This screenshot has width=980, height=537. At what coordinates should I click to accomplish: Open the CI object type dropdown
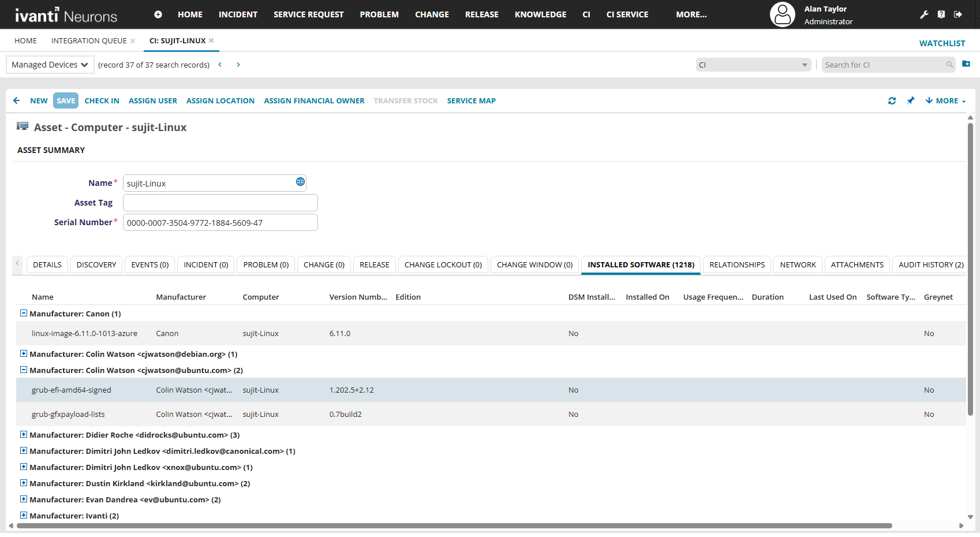[x=753, y=65]
